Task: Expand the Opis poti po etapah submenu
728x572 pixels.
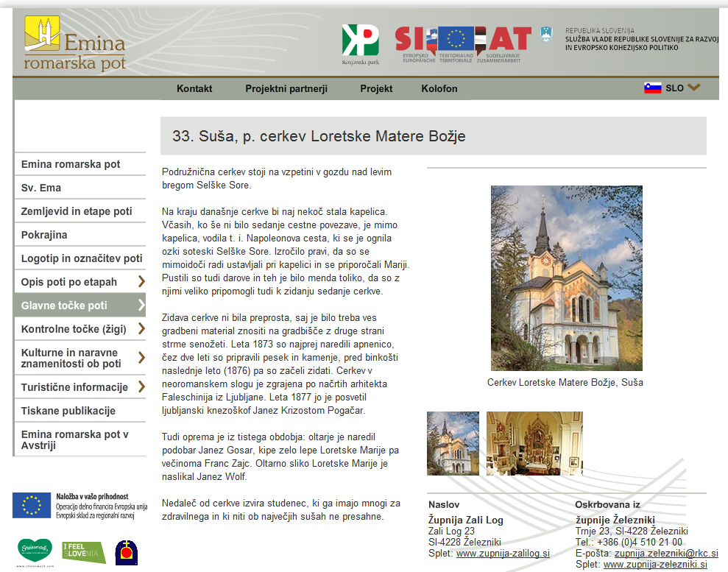Action: (141, 282)
